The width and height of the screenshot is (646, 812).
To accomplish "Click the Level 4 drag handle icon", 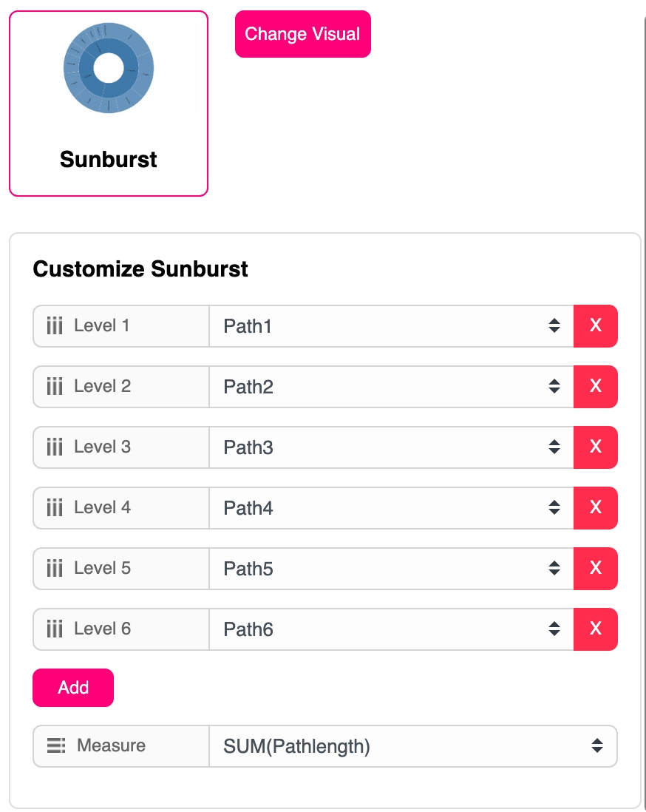I will point(55,508).
